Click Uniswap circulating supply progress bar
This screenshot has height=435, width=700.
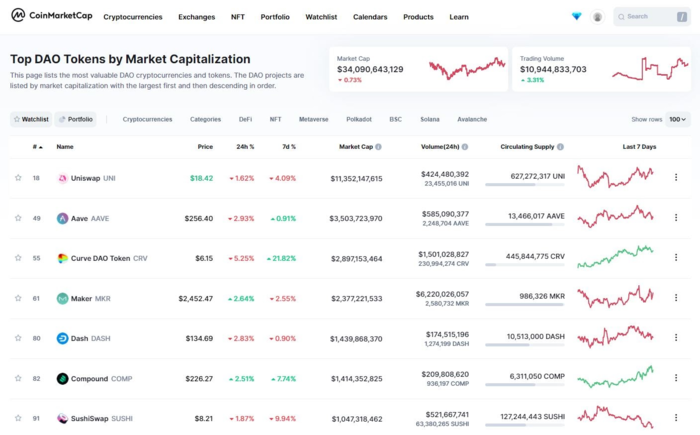[525, 184]
